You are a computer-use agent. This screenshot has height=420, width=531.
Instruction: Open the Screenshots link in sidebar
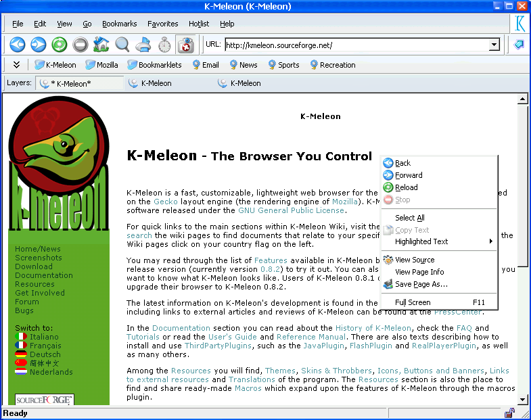pos(39,258)
